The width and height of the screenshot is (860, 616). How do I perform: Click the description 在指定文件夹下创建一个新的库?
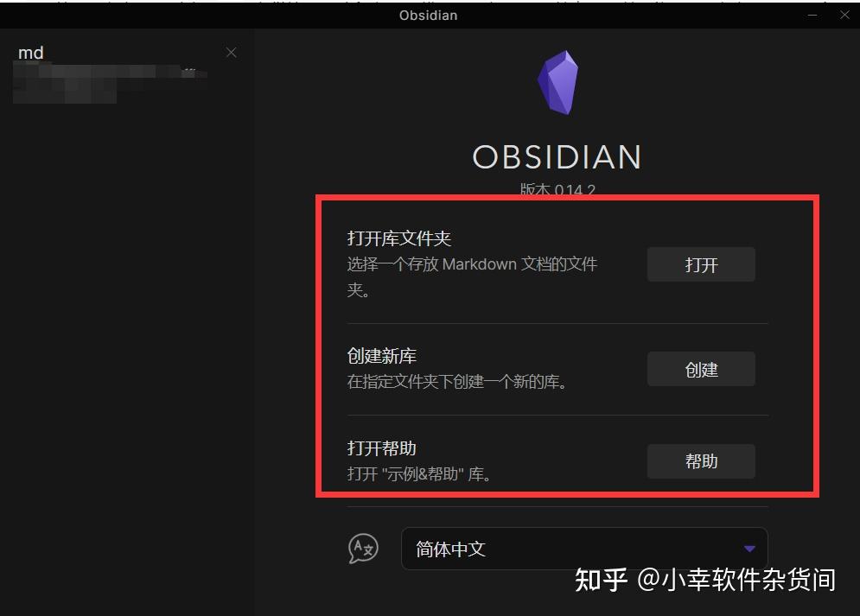click(456, 382)
